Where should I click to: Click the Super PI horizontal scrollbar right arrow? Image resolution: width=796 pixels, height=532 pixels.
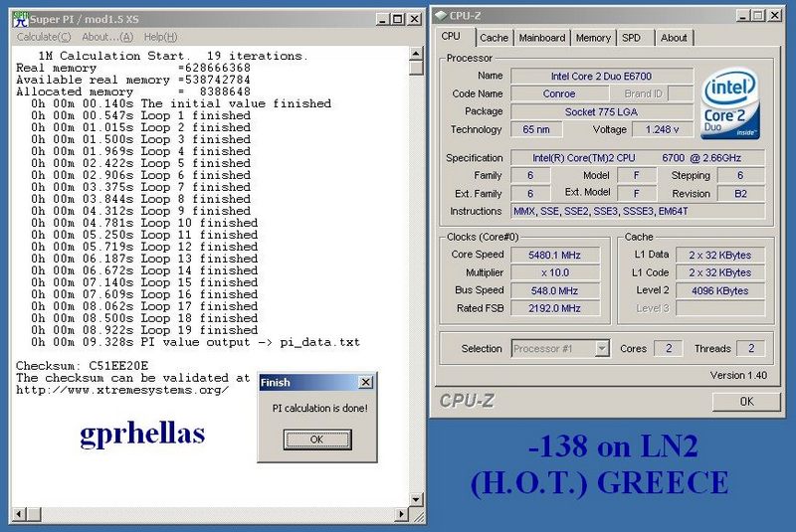pyautogui.click(x=402, y=514)
